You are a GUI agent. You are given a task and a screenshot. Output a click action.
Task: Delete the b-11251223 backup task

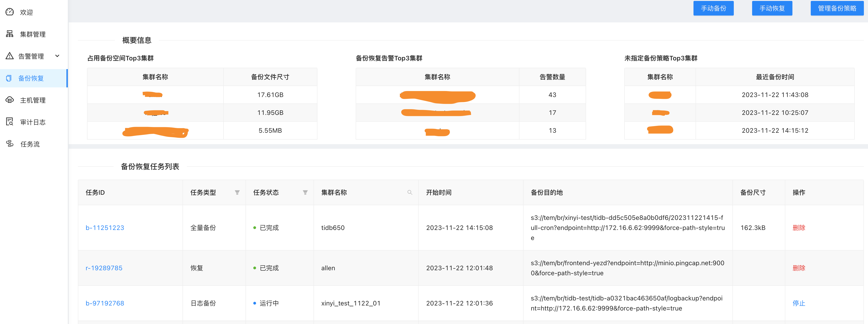799,228
